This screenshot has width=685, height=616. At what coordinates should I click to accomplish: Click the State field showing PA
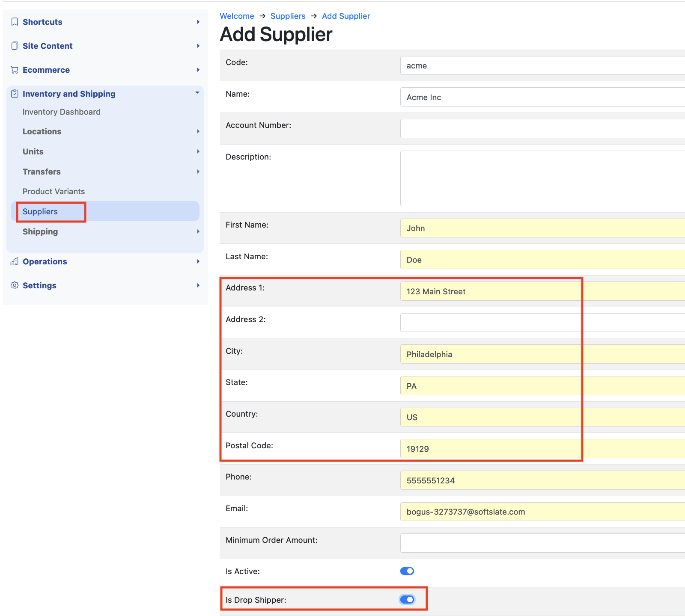pos(542,386)
